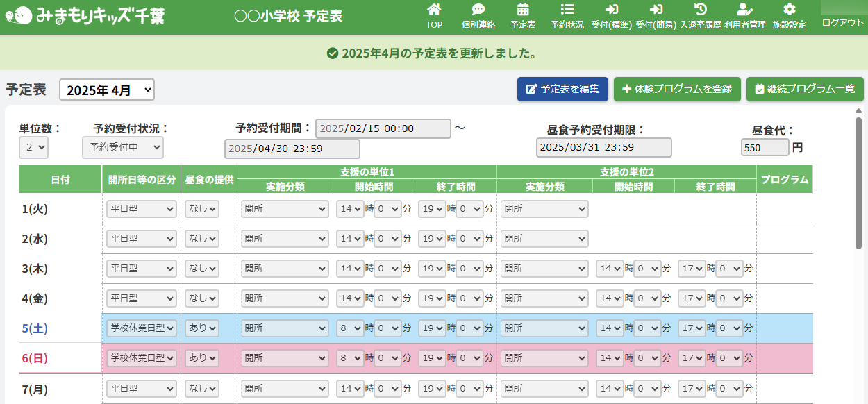Click 受付(標準) sign-in icon
This screenshot has height=404, width=868.
(x=611, y=10)
